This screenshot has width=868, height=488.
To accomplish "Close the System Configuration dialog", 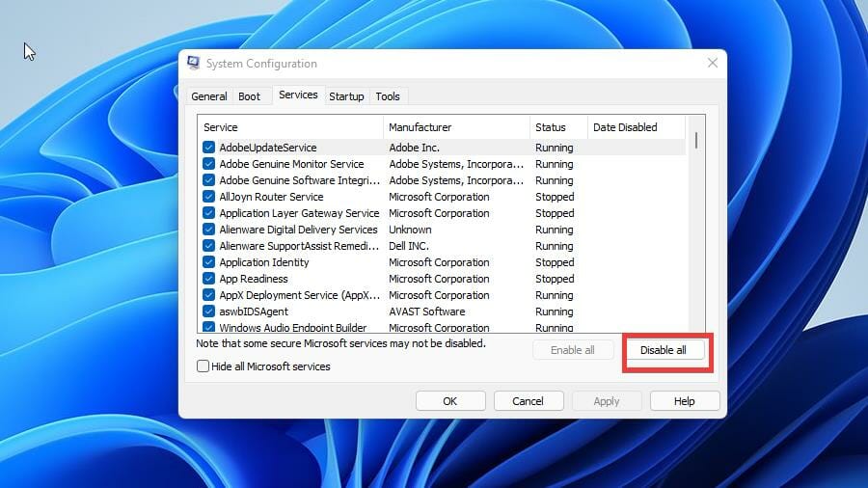I will [x=713, y=63].
